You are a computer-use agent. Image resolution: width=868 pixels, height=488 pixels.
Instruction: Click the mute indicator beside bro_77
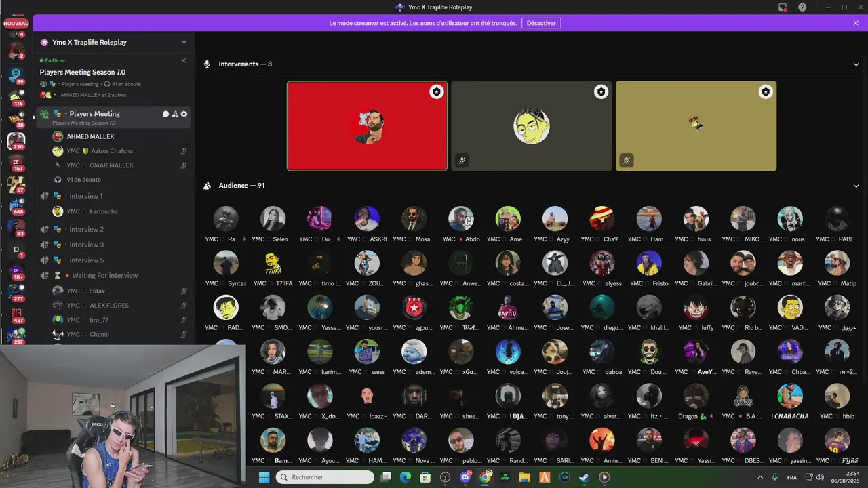(x=184, y=320)
